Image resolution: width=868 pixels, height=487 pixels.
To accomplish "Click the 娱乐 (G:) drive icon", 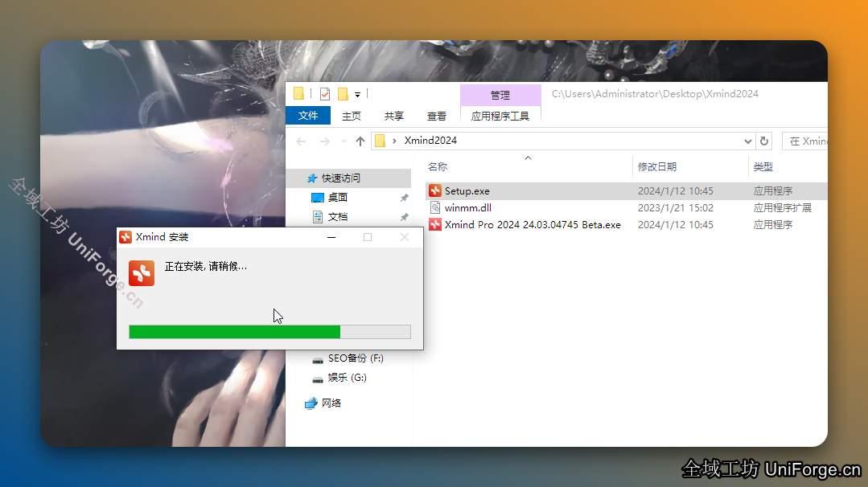I will click(x=318, y=379).
